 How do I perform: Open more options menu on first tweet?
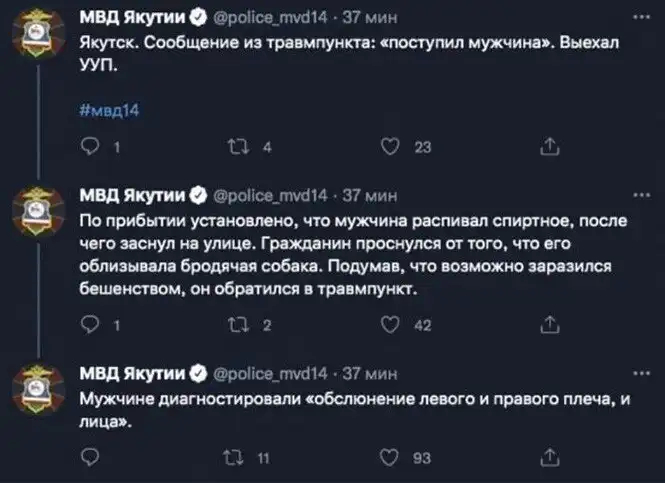pos(639,17)
